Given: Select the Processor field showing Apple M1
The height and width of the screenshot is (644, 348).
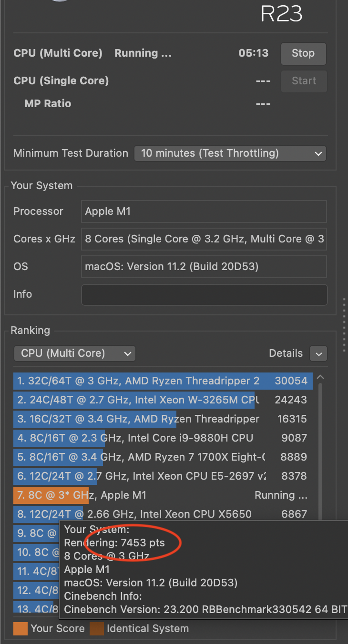Looking at the screenshot, I should (204, 211).
